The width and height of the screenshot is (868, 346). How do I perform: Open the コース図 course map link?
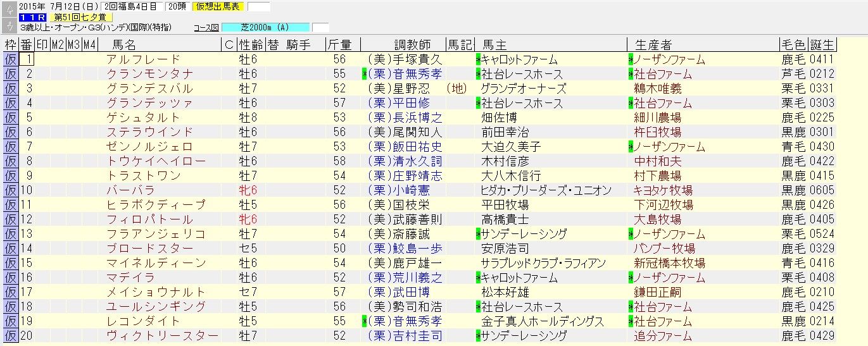pos(206,28)
